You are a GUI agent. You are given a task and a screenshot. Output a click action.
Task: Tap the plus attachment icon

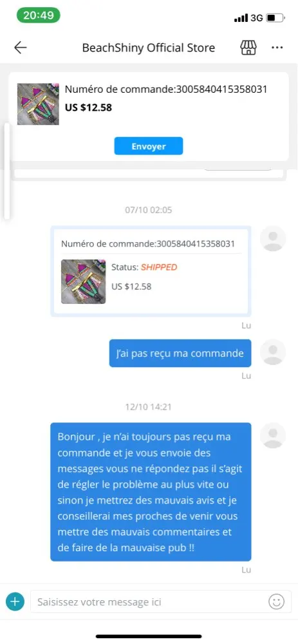click(x=15, y=601)
